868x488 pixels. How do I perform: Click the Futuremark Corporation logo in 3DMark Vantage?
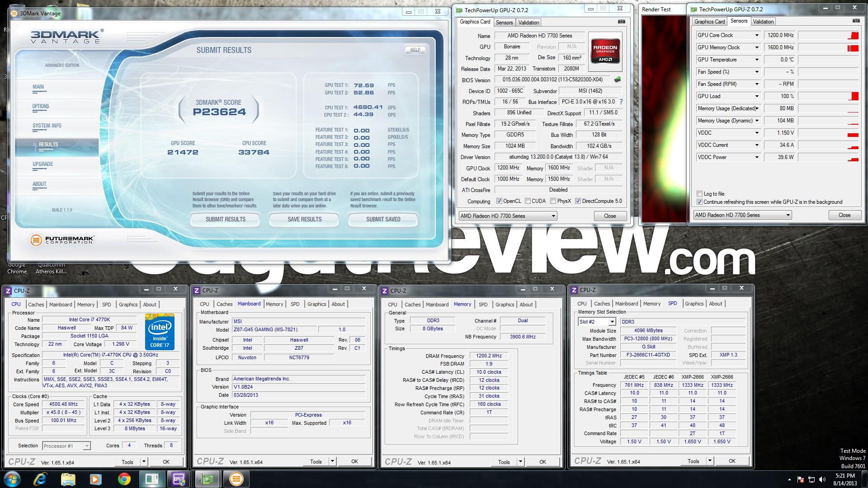[x=62, y=240]
